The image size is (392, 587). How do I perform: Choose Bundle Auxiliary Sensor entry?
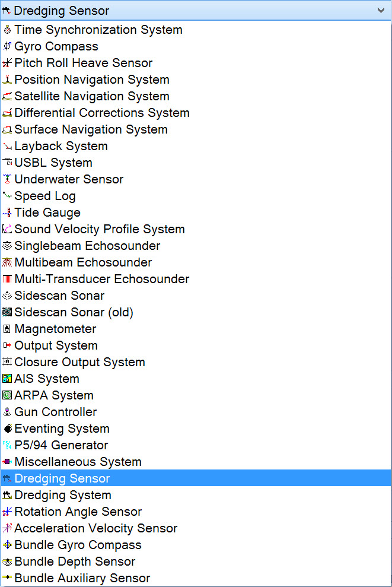pyautogui.click(x=82, y=578)
